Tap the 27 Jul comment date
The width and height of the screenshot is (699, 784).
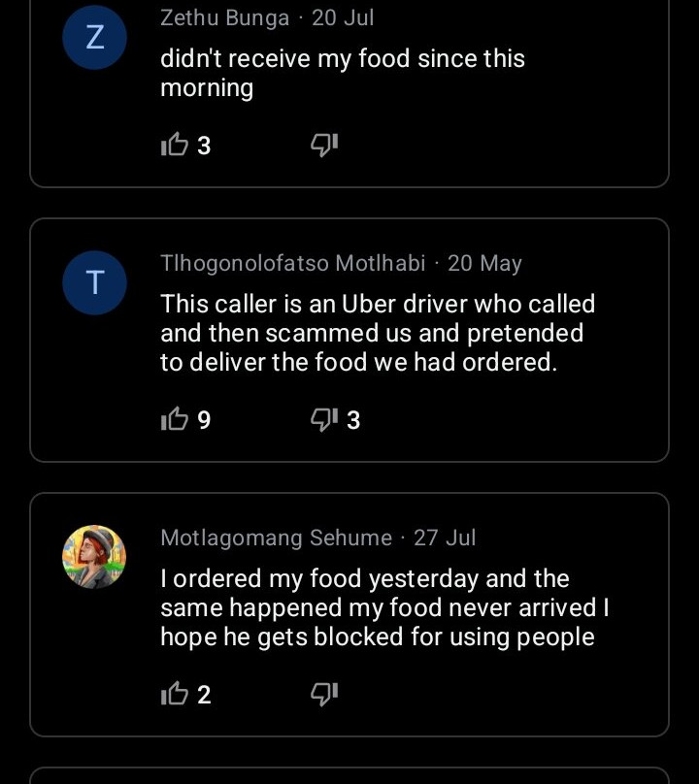point(445,538)
